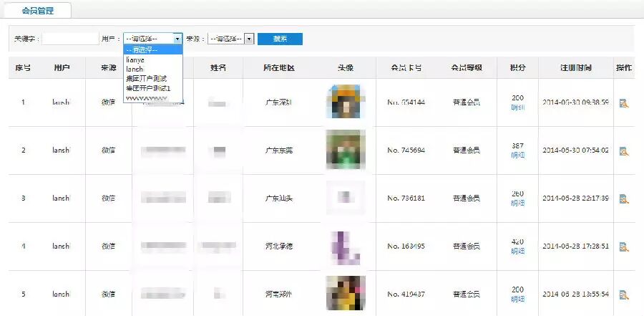Click the card number No. 654144
The width and height of the screenshot is (644, 316).
point(406,102)
